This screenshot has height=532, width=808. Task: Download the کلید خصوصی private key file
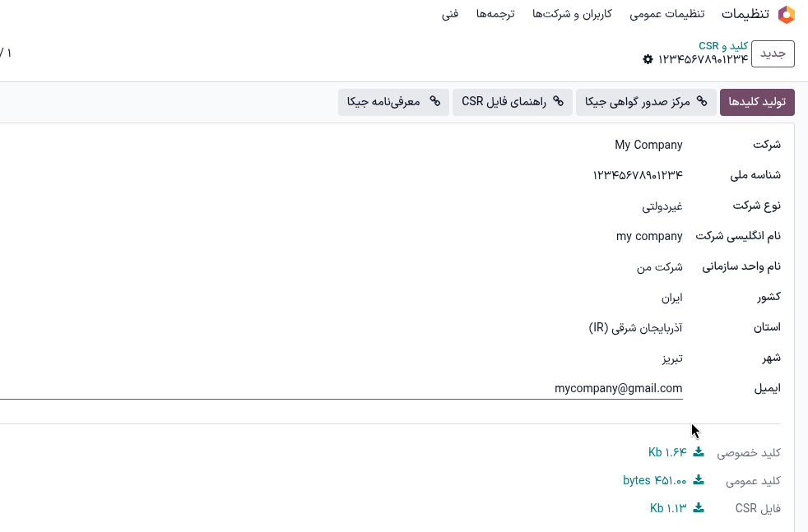pyautogui.click(x=698, y=451)
